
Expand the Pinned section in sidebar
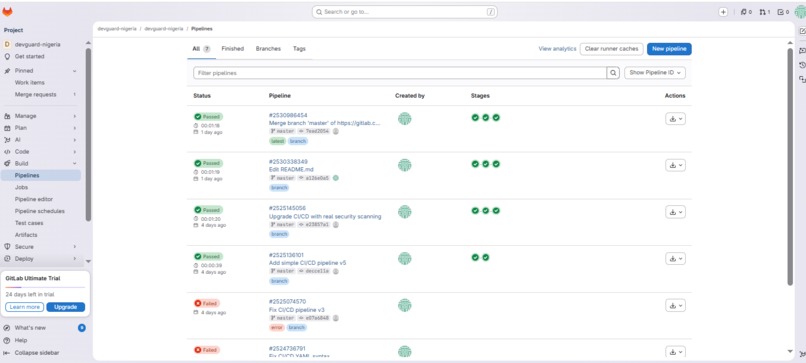click(41, 70)
